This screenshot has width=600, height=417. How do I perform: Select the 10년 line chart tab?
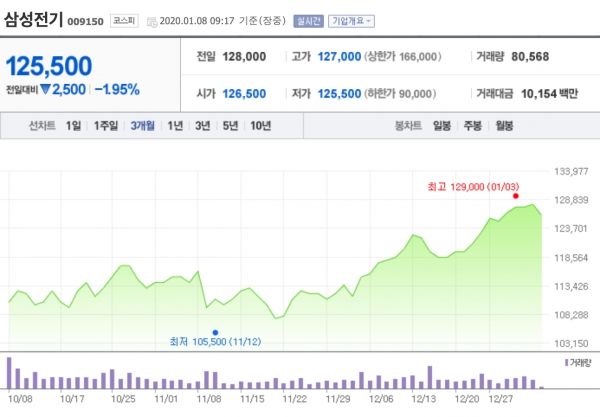coord(261,125)
